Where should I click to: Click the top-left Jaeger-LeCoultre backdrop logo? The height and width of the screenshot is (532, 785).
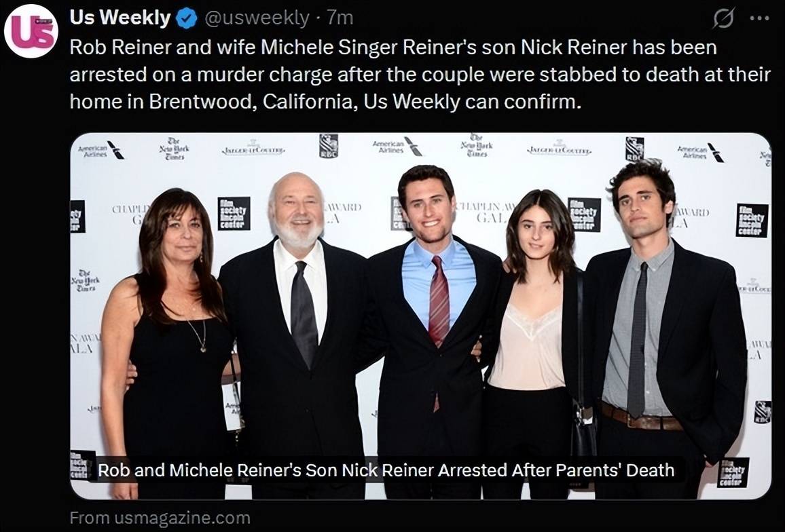pos(253,149)
